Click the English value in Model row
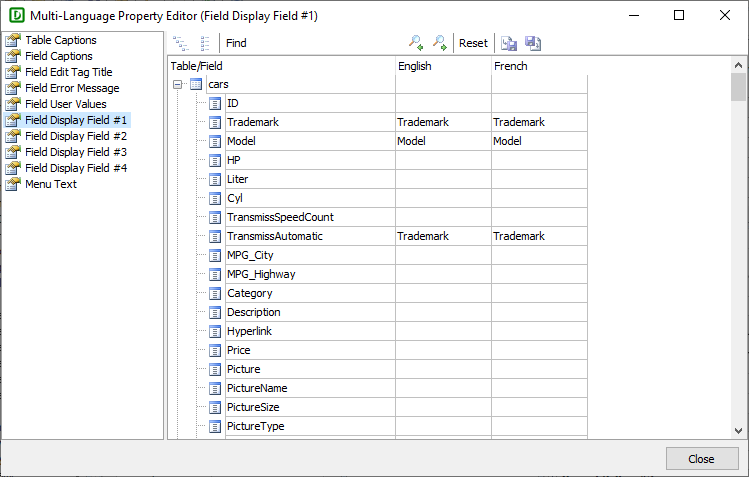The height and width of the screenshot is (477, 749). (411, 141)
